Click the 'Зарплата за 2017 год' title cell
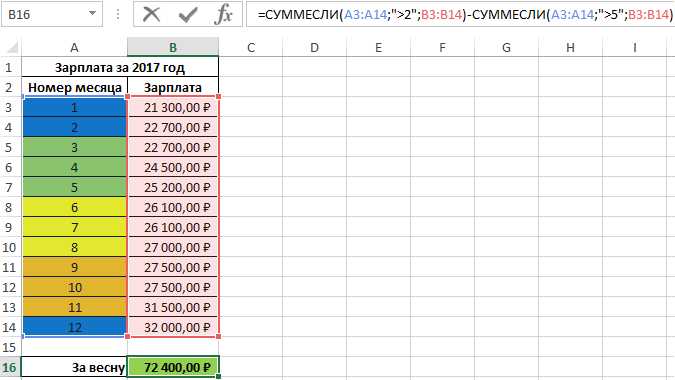Viewport: 675px width, 380px height. pos(120,68)
